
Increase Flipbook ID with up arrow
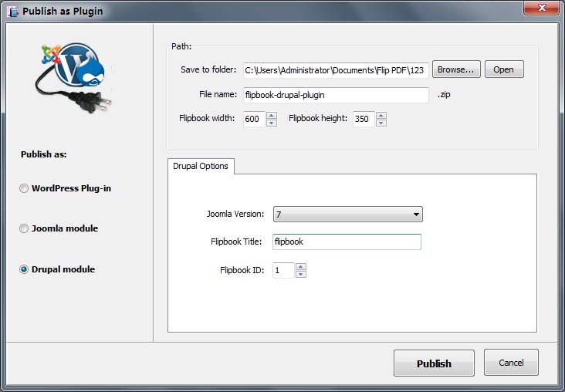301,267
